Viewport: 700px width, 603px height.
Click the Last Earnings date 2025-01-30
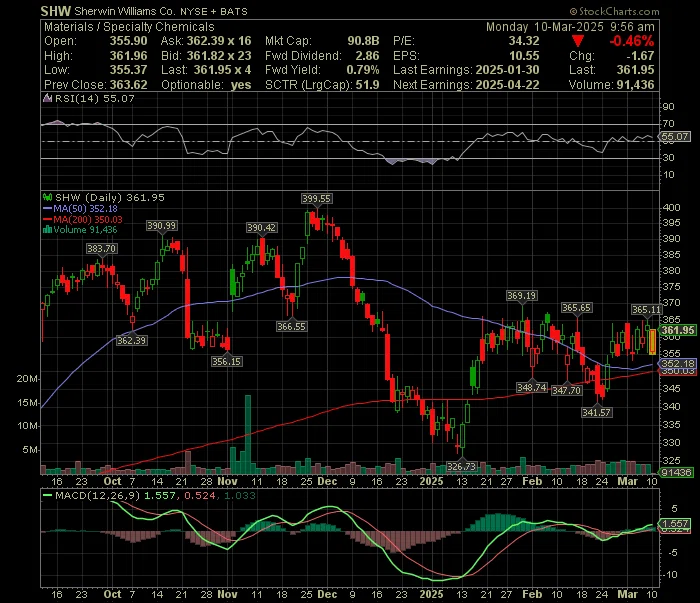tap(508, 70)
